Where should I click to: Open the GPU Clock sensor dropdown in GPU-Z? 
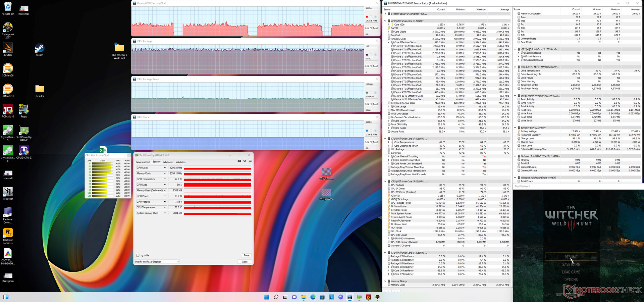165,168
